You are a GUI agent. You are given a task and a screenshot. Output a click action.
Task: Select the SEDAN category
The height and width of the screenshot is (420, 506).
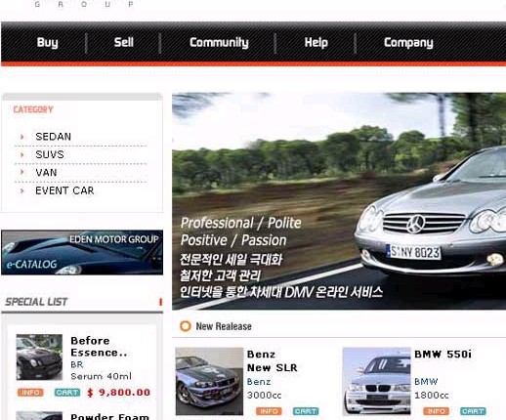[53, 137]
